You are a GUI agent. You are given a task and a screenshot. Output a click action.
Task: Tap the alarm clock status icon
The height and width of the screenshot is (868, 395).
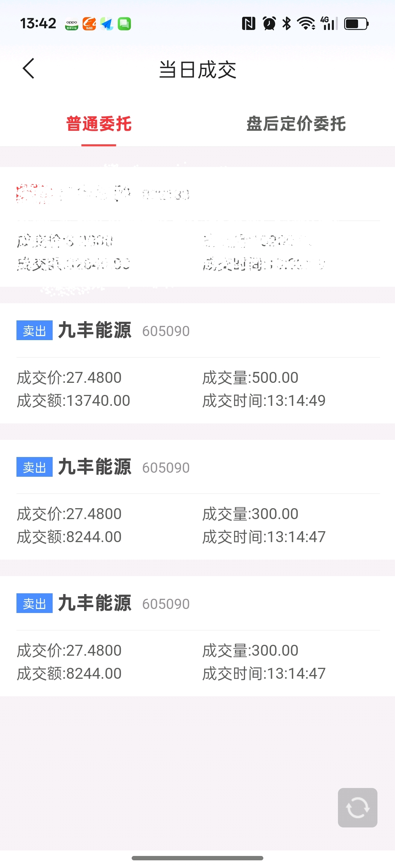(269, 24)
